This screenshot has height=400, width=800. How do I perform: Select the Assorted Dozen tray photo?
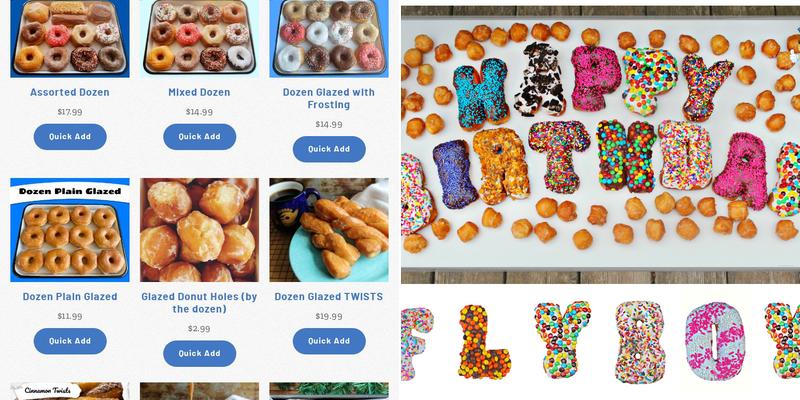pos(70,39)
